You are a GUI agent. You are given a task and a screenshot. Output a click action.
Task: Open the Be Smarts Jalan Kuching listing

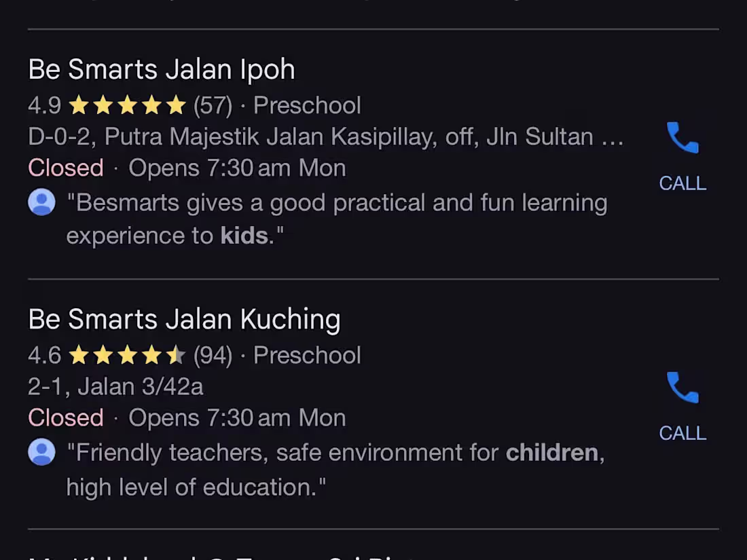click(183, 318)
